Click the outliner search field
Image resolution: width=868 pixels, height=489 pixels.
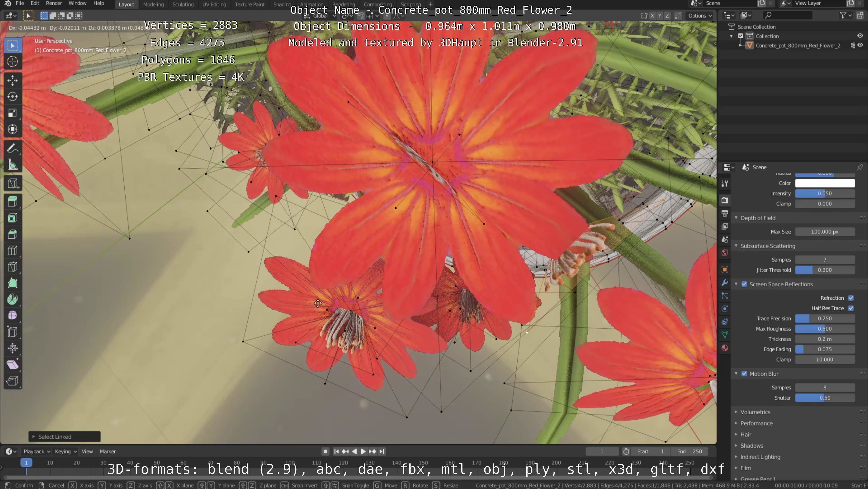pyautogui.click(x=787, y=15)
